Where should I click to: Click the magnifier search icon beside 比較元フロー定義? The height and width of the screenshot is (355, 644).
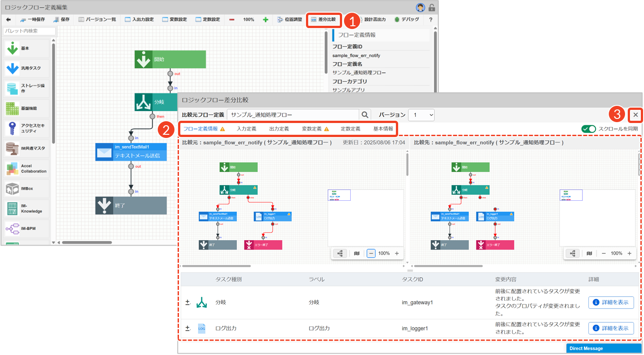pos(365,115)
